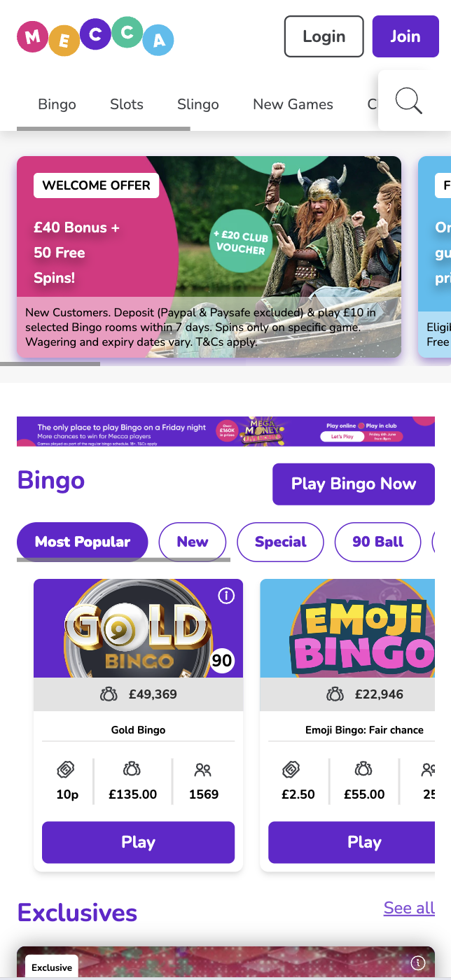Viewport: 451px width, 980px height.
Task: Expand the search bar
Action: pyautogui.click(x=408, y=100)
